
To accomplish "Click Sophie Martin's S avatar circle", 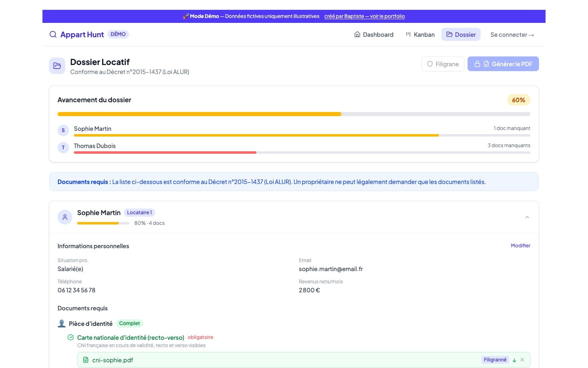I will (x=63, y=130).
